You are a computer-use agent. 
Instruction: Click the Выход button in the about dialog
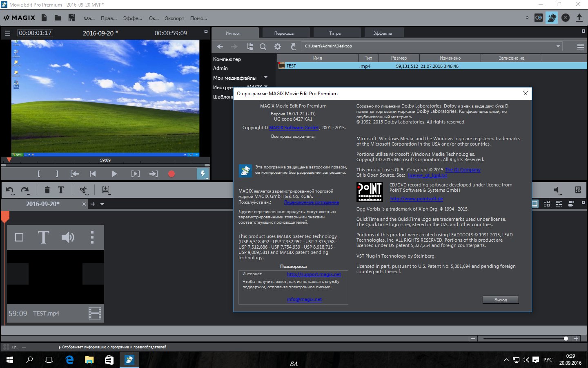tap(501, 300)
